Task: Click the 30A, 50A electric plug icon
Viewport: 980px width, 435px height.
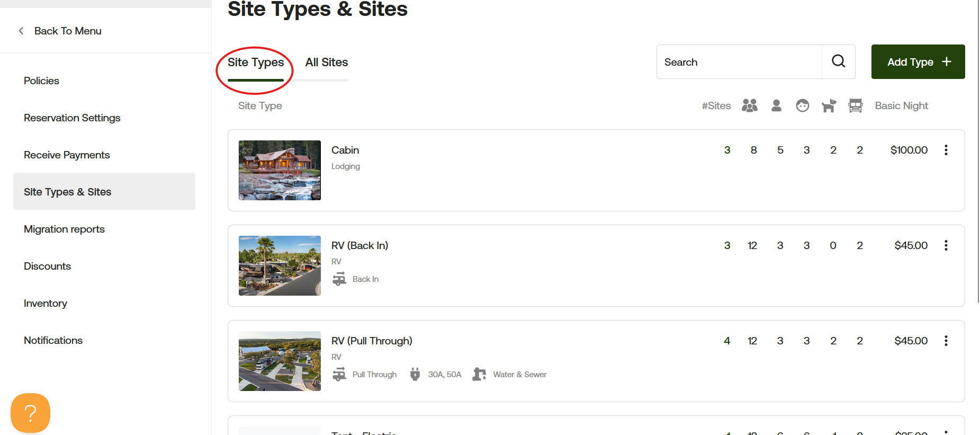Action: coord(415,374)
